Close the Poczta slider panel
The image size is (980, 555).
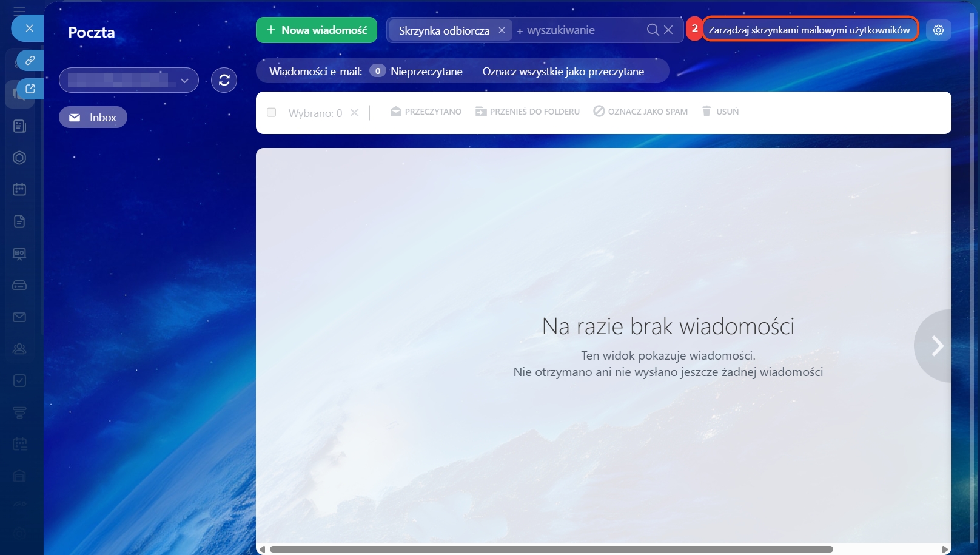[29, 29]
